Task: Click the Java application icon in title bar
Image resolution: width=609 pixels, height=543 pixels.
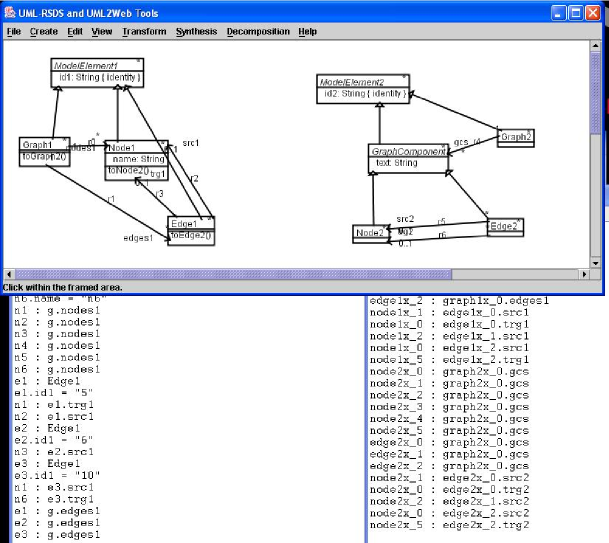Action: (x=11, y=11)
